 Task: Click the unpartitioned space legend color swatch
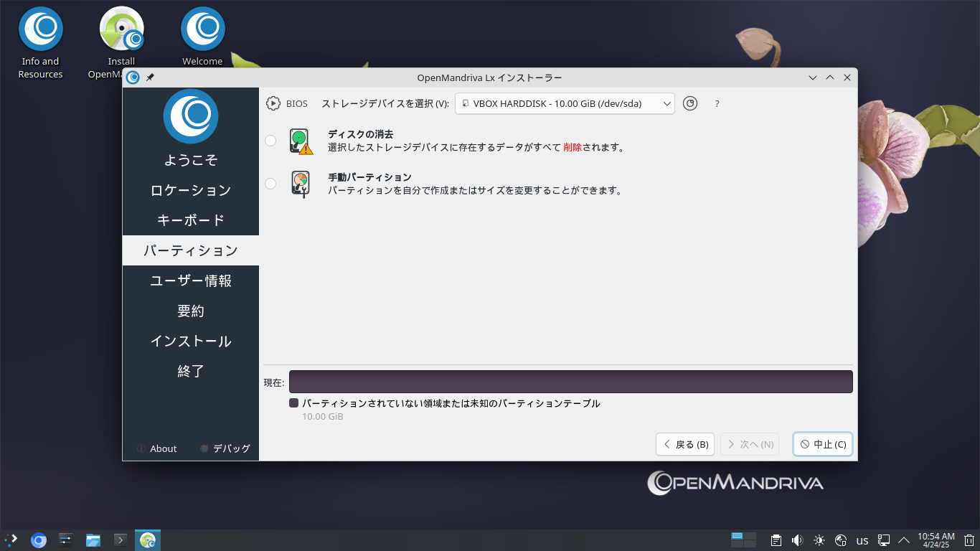(x=293, y=403)
